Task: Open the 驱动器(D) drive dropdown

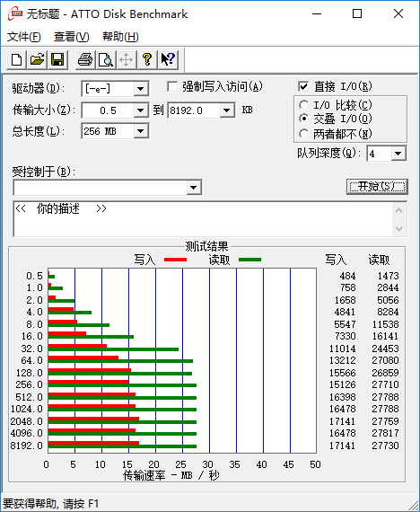Action: (x=141, y=89)
